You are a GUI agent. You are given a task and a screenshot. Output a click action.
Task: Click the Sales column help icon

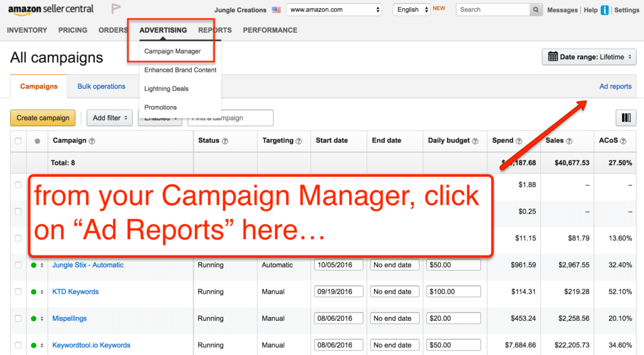[x=569, y=141]
